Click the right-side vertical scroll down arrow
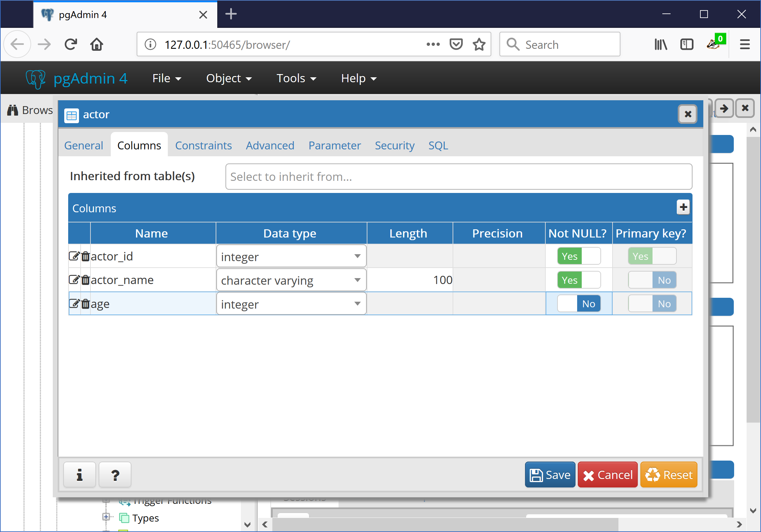761x532 pixels. [x=753, y=510]
